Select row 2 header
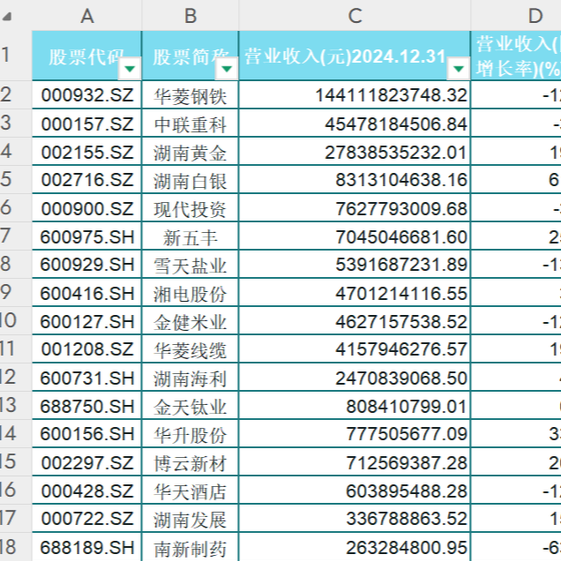561x561 pixels. (x=16, y=95)
